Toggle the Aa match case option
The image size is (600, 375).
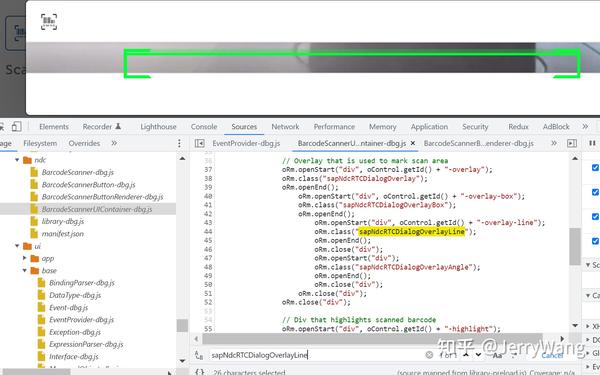point(497,355)
